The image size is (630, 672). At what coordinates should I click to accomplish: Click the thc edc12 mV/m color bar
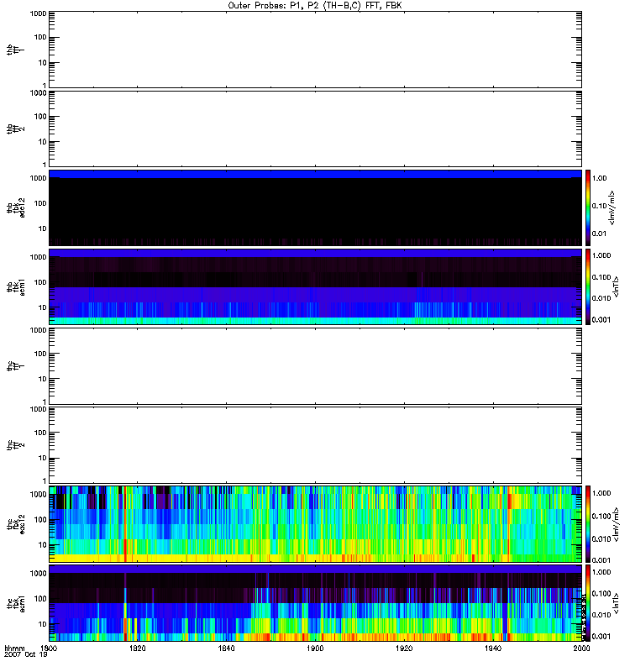click(x=589, y=523)
